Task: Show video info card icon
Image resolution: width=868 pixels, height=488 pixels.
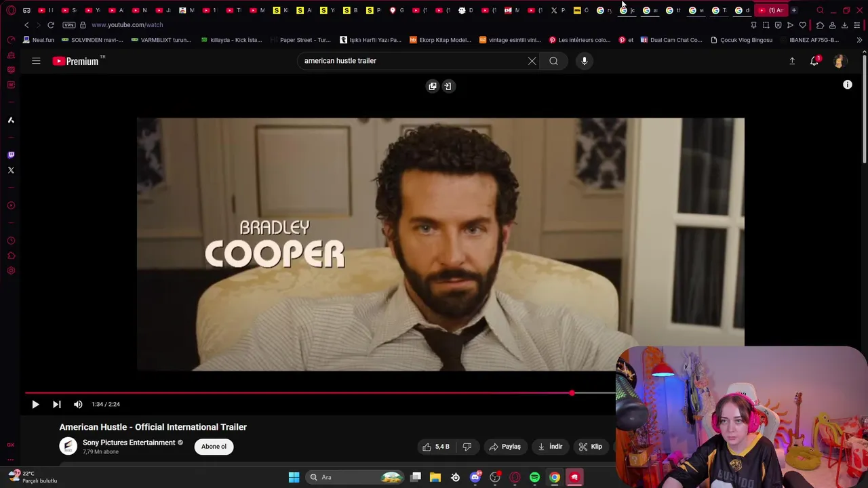Action: pos(848,85)
